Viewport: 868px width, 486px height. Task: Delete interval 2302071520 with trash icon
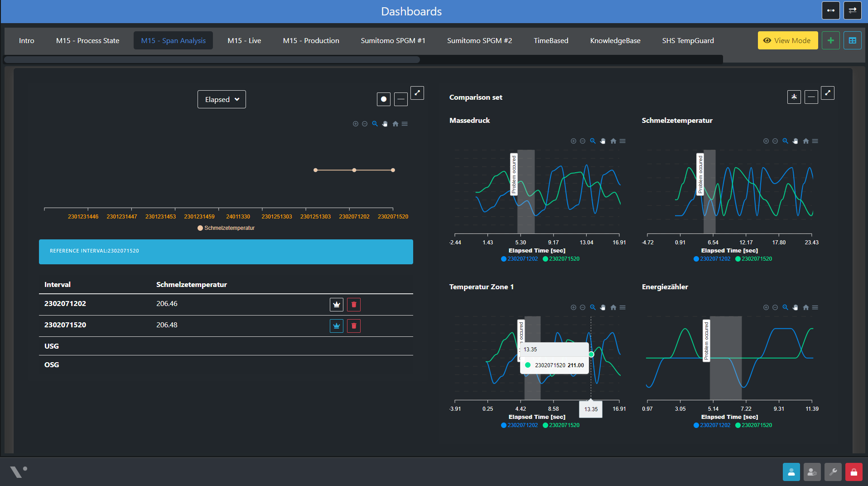[x=353, y=326]
